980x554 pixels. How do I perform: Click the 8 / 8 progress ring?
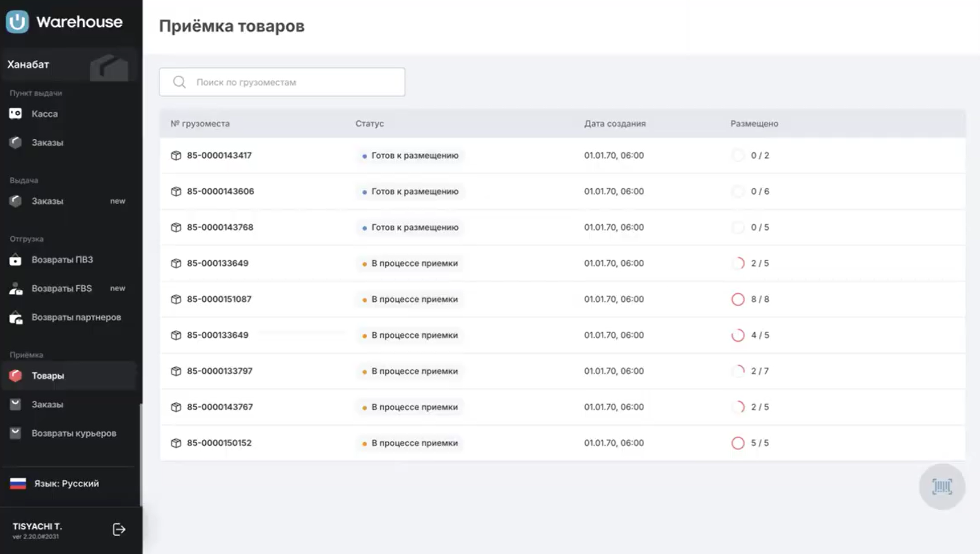pyautogui.click(x=738, y=299)
